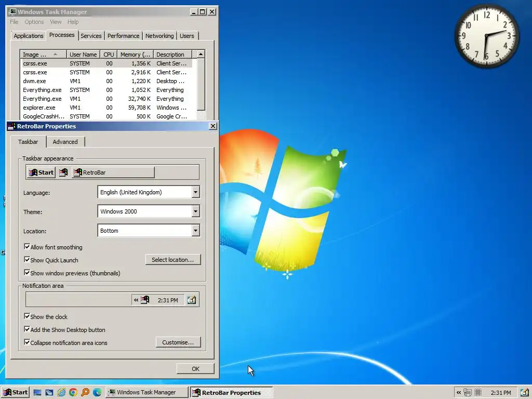Toggle Allow font smoothing checkbox
This screenshot has height=399, width=532.
27,247
